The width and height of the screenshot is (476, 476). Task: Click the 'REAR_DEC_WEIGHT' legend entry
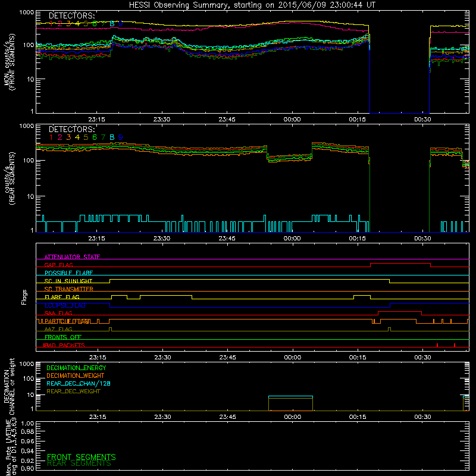[73, 392]
